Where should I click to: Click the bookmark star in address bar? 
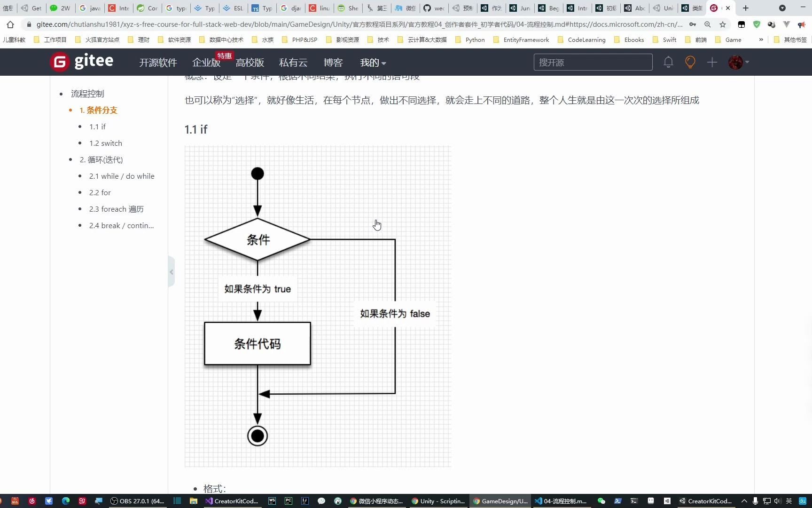(x=723, y=24)
